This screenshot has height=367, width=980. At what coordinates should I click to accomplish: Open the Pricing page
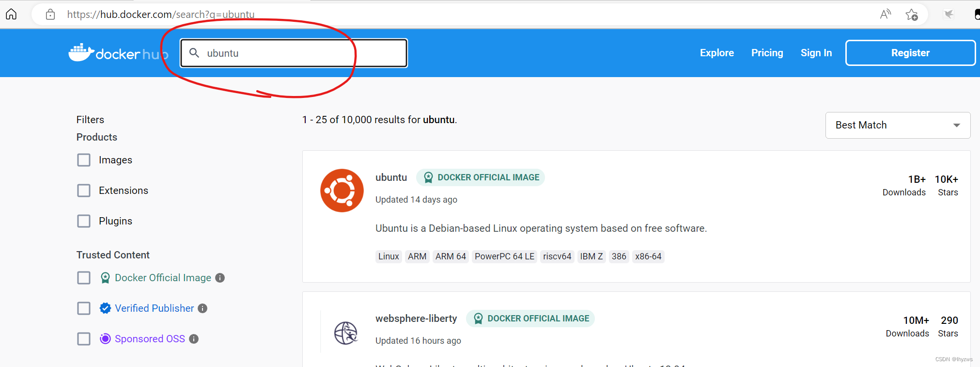tap(767, 53)
